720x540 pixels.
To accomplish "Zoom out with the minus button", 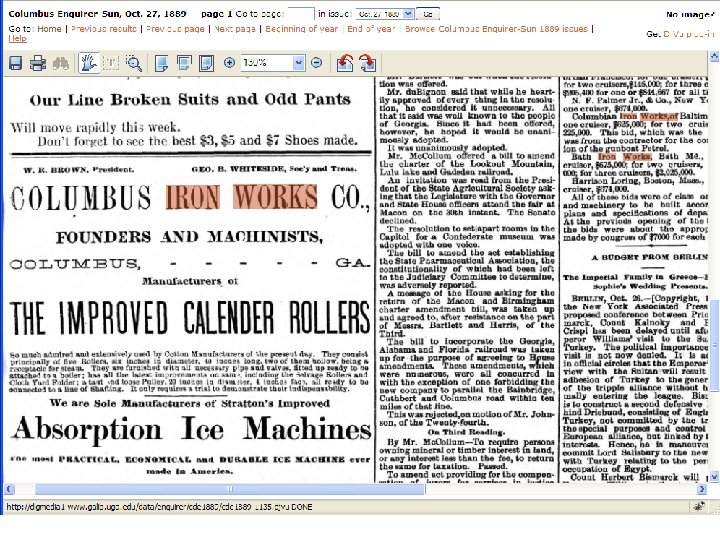I will pos(316,62).
